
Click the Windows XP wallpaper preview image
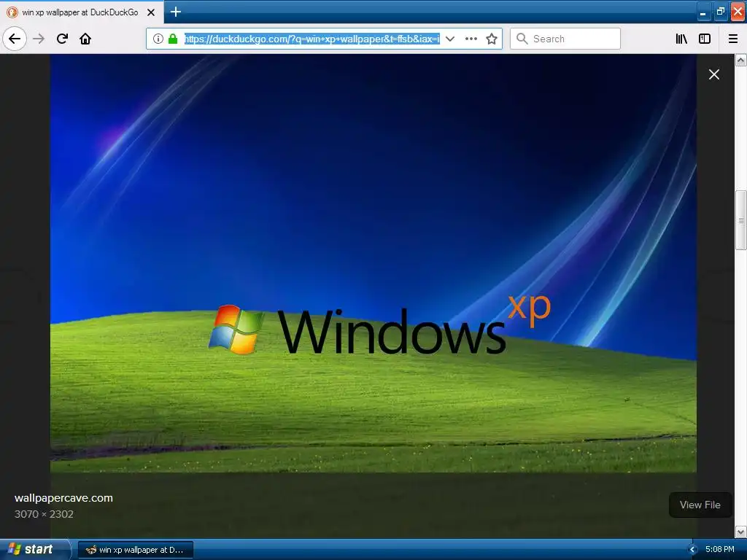[x=373, y=263]
